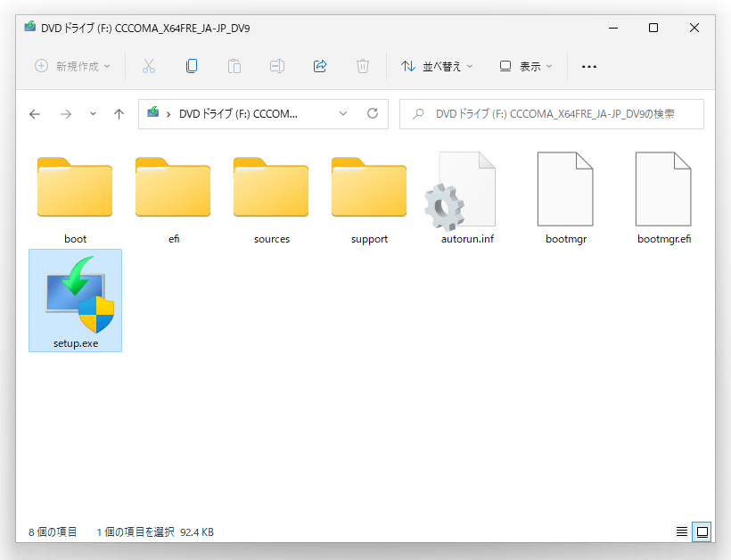The height and width of the screenshot is (560, 731).
Task: Click breadcrumb chevron before DVD ドライブ
Action: point(168,114)
